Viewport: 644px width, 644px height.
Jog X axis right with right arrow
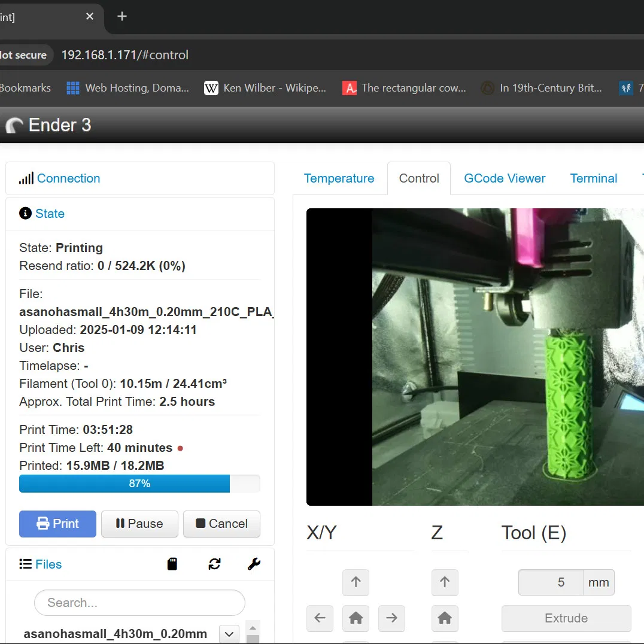tap(391, 618)
